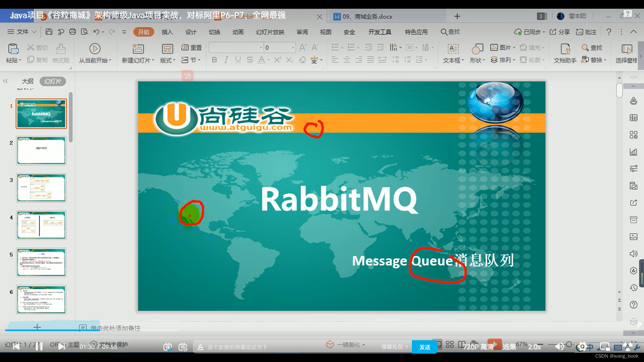This screenshot has height=362, width=644.
Task: Click the bar chart icon in right sidebar
Action: [633, 152]
